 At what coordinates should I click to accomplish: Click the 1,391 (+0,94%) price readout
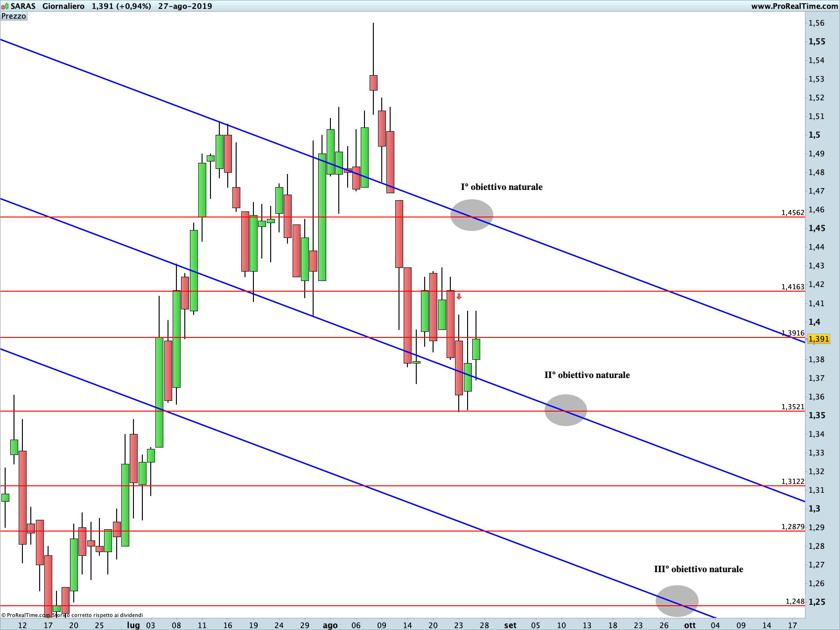tap(121, 6)
